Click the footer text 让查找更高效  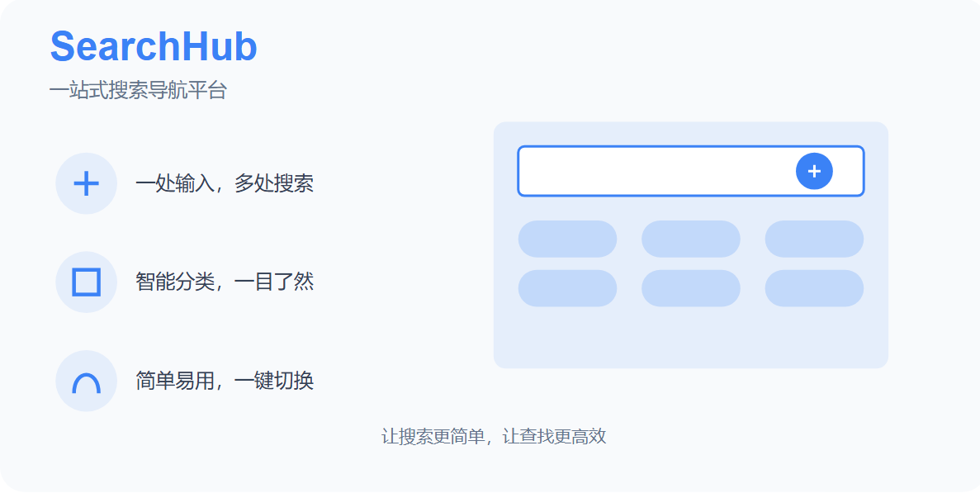[555, 437]
